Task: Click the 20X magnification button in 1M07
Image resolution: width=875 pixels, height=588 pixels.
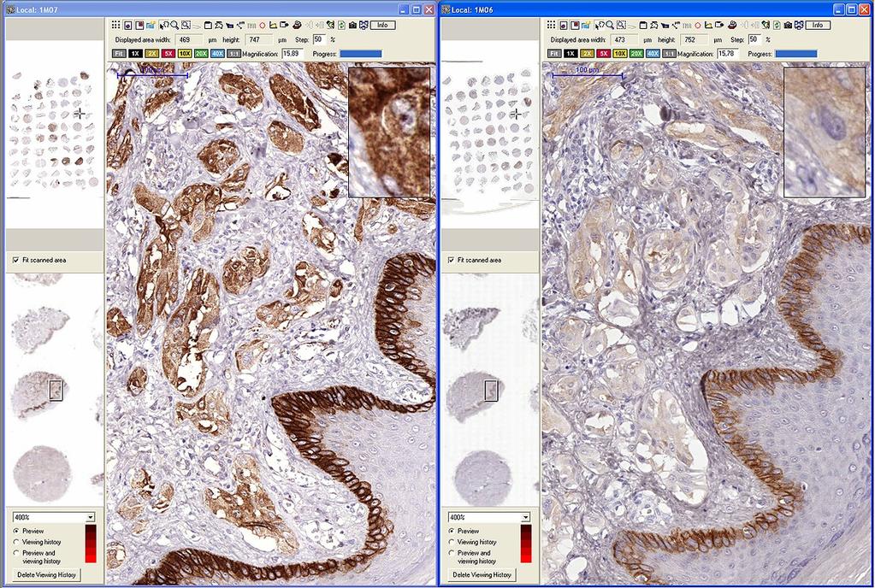Action: [201, 54]
